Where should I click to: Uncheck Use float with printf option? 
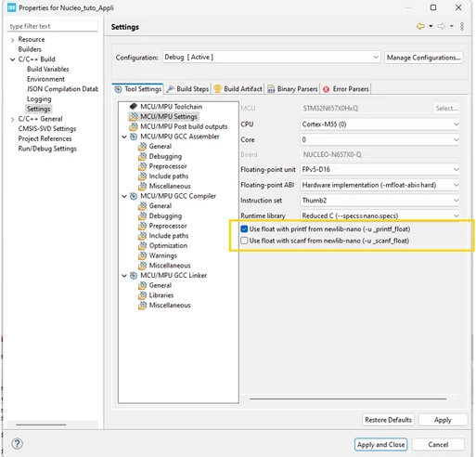(x=244, y=229)
